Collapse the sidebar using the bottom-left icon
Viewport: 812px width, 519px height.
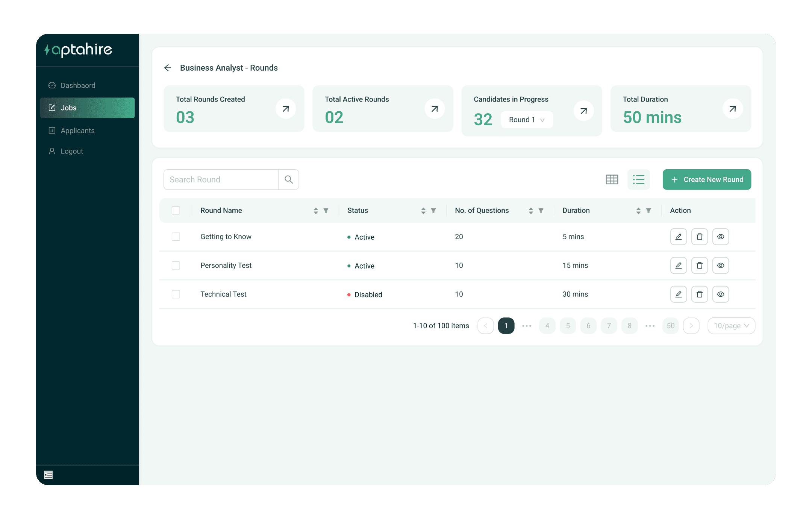click(48, 475)
